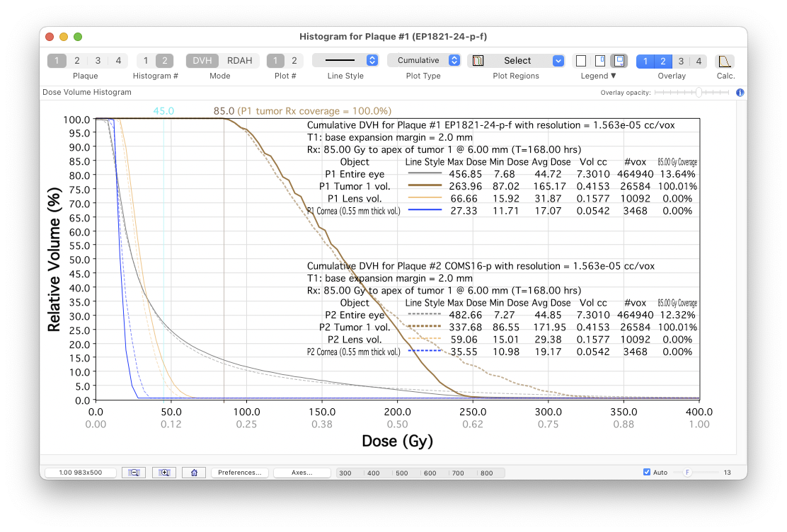Click the blue info icon
The image size is (787, 532).
[x=740, y=93]
